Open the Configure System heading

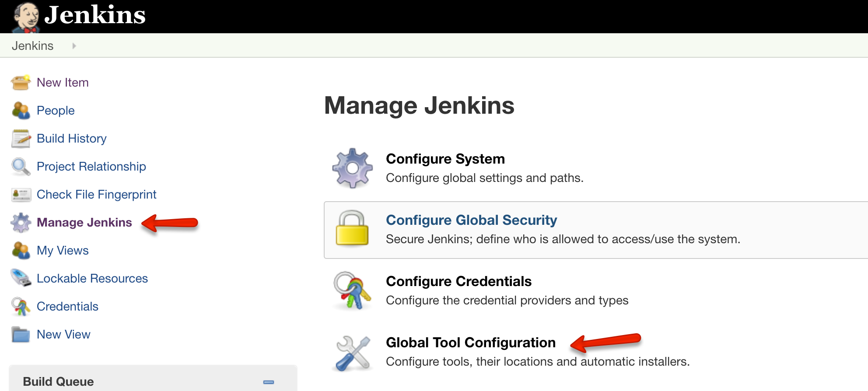coord(445,159)
